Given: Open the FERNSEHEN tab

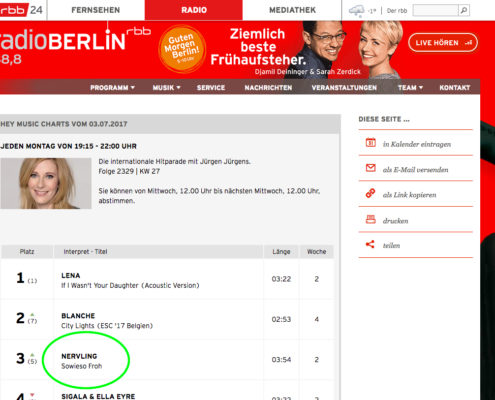Looking at the screenshot, I should [96, 10].
